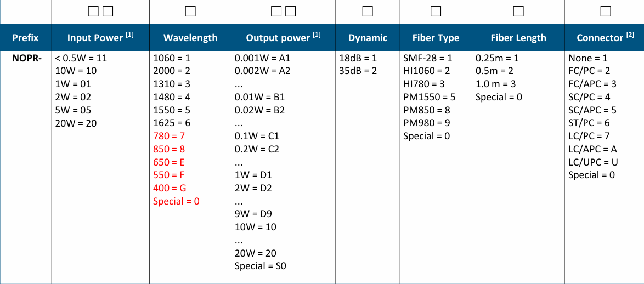Viewport: 644px width, 284px height.
Task: Check the second box above Input Power
Action: tap(108, 11)
